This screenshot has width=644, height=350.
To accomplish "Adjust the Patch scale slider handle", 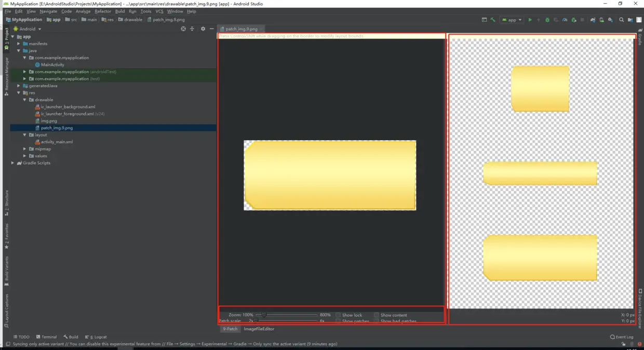I will [x=256, y=321].
